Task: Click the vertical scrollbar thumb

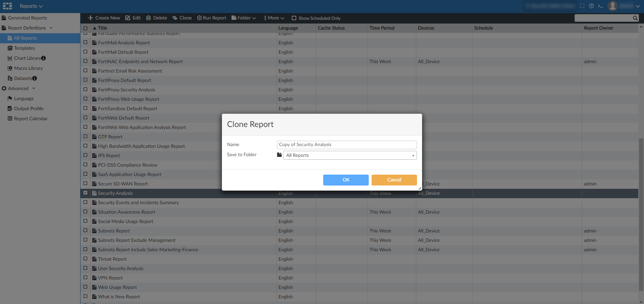Action: 641,214
